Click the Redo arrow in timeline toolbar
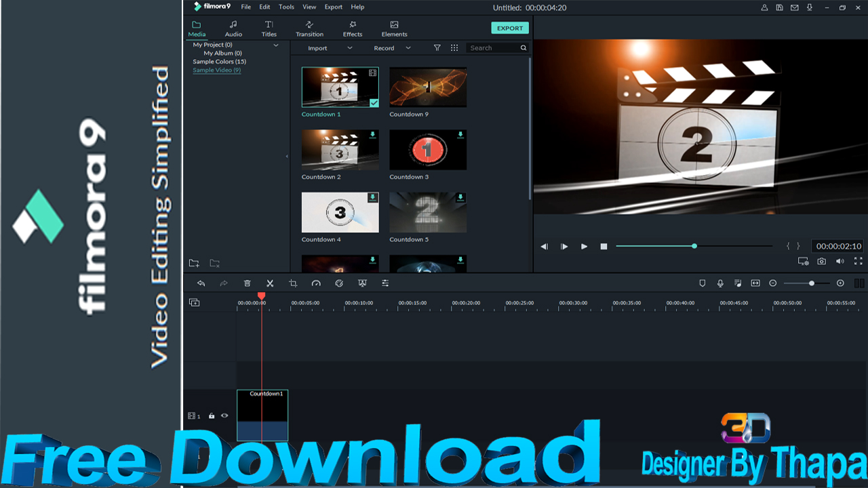The image size is (868, 488). pyautogui.click(x=224, y=283)
